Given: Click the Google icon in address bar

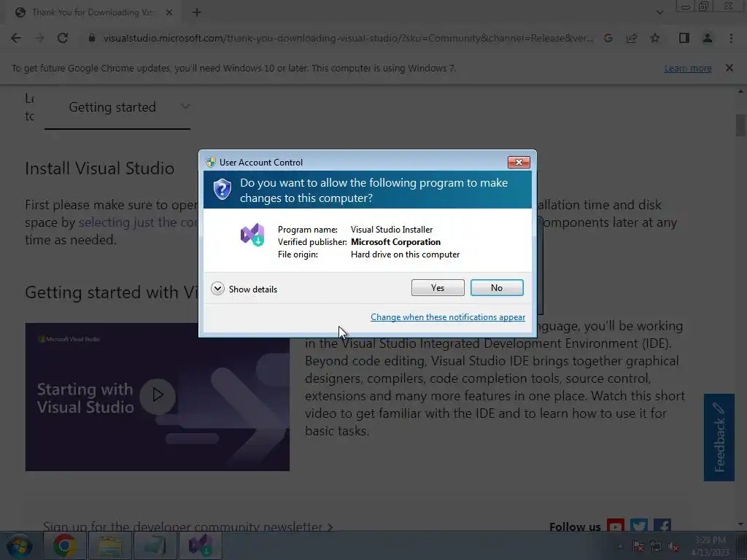Looking at the screenshot, I should [608, 38].
